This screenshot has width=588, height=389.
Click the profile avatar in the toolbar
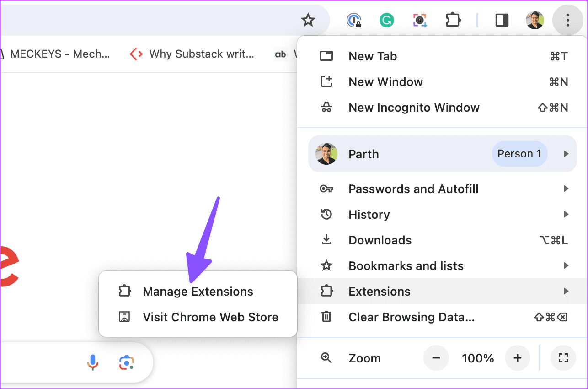[535, 20]
